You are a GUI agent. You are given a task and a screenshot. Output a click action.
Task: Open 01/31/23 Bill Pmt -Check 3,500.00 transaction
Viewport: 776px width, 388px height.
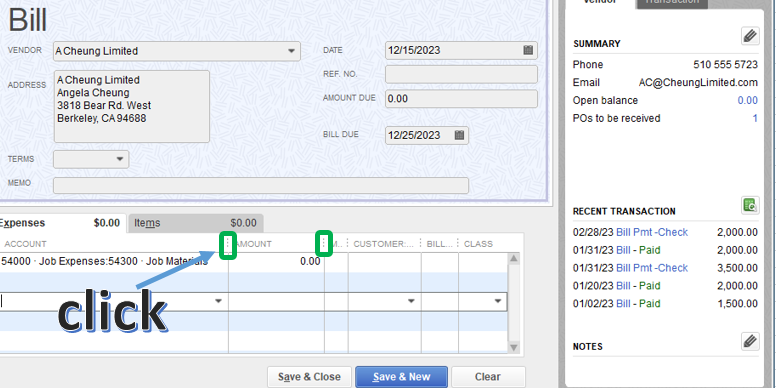pos(652,268)
